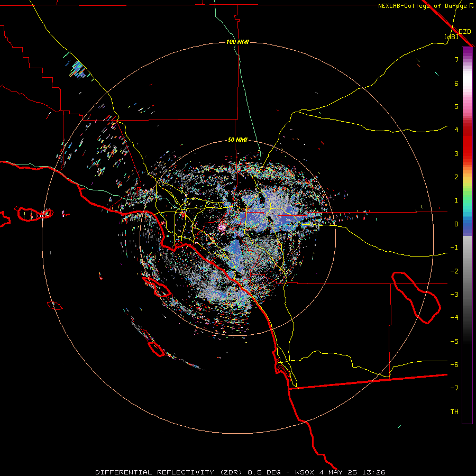Select the "-3" value on the dB scale
Image resolution: width=476 pixels, height=476 pixels.
coord(454,295)
